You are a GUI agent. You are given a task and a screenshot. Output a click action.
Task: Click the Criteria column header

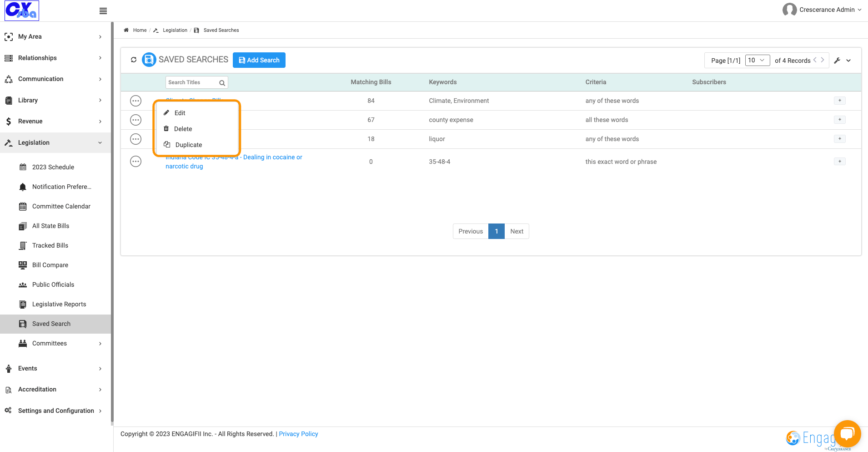click(x=596, y=82)
